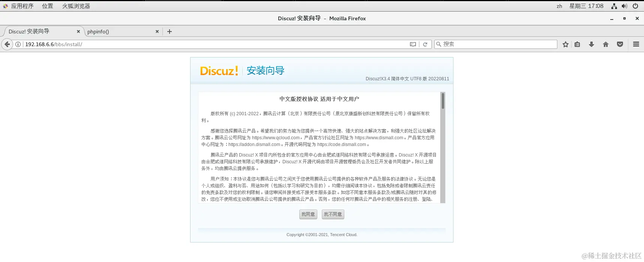Screen dimensions: 644x262
Task: Click the paragraph starting 用户须知
Action: click(x=319, y=189)
